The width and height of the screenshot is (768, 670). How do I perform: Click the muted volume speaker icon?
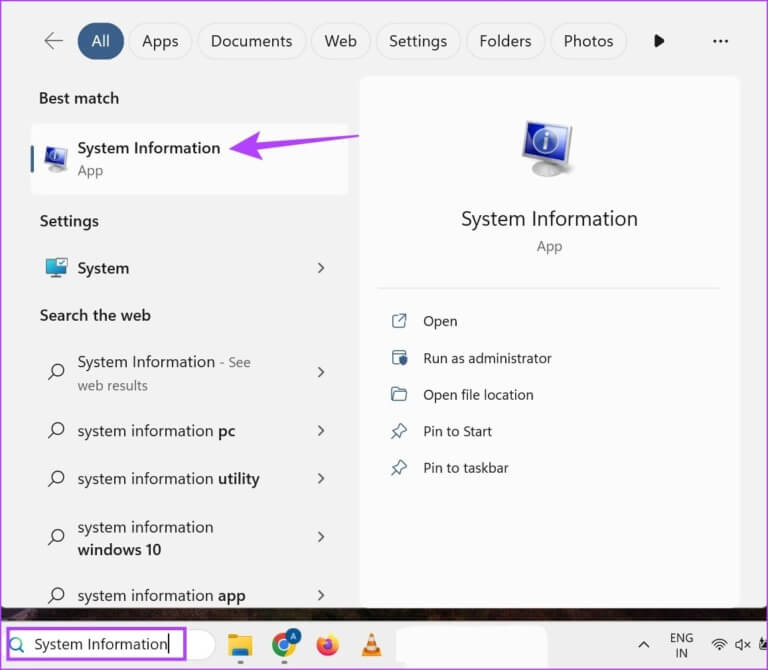pos(743,645)
